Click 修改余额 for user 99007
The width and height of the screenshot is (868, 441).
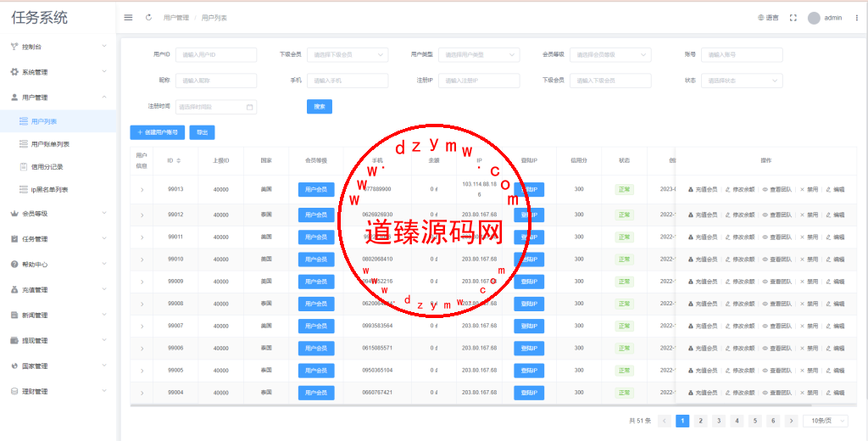tap(740, 326)
